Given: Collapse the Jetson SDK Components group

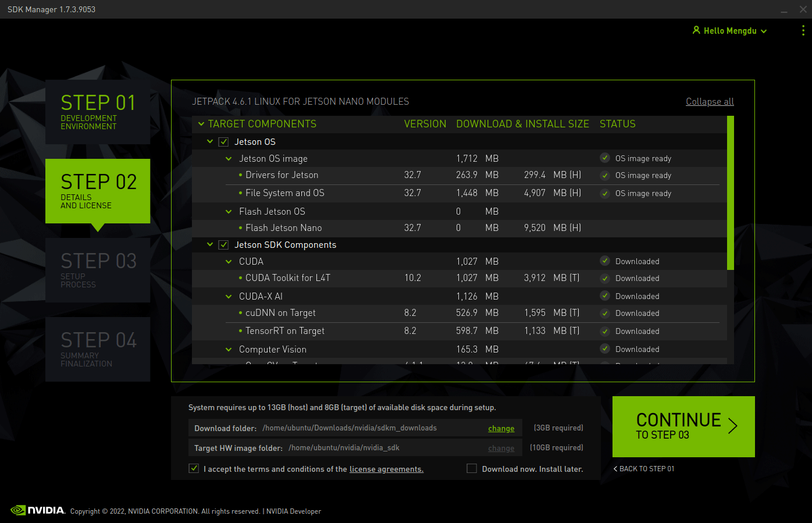Looking at the screenshot, I should point(210,244).
